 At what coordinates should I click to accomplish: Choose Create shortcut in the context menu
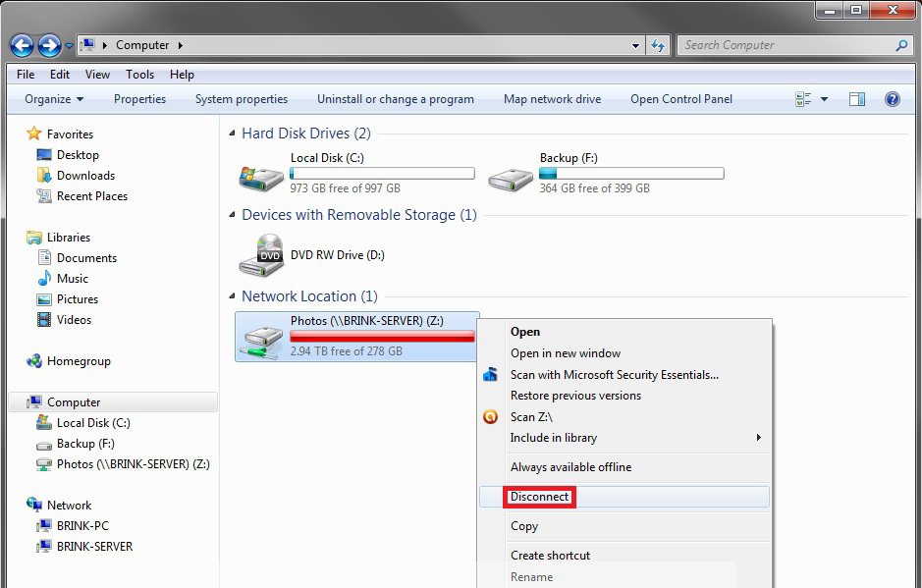(x=624, y=556)
